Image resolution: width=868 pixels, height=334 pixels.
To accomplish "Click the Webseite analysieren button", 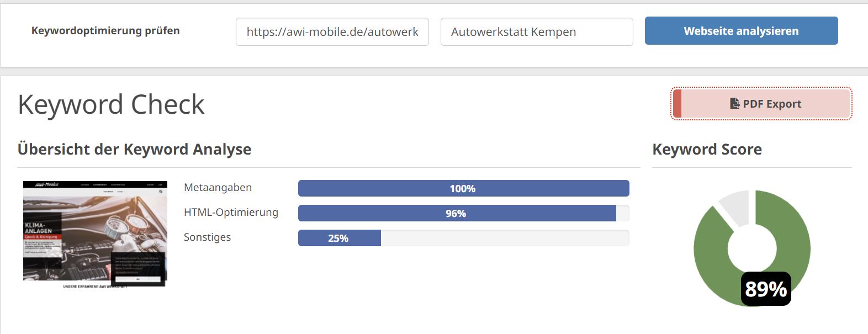I will 741,31.
